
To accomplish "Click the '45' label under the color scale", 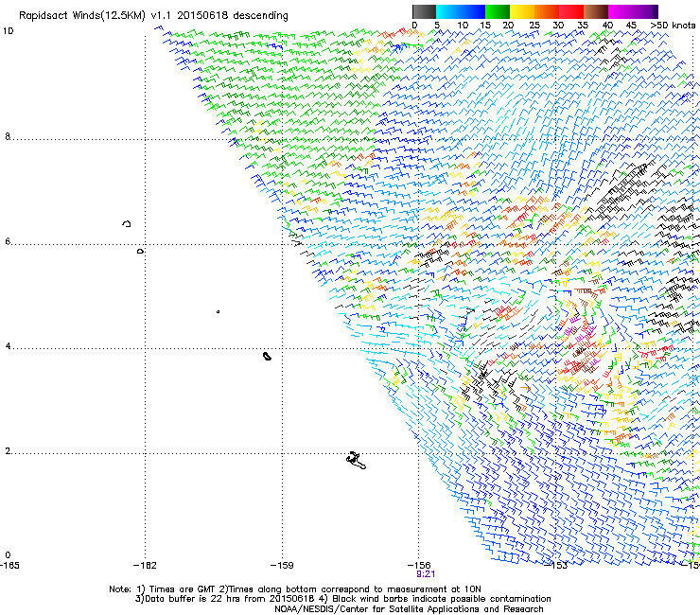I will 631,26.
